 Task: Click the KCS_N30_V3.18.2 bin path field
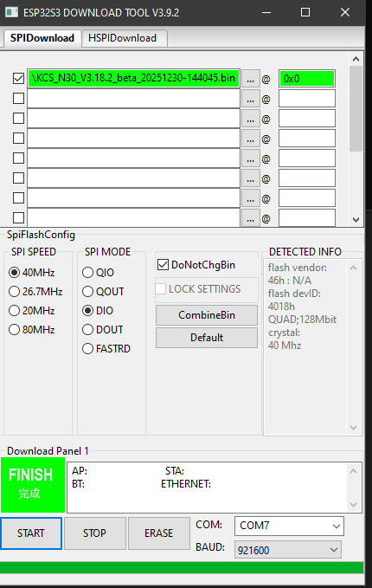[134, 79]
